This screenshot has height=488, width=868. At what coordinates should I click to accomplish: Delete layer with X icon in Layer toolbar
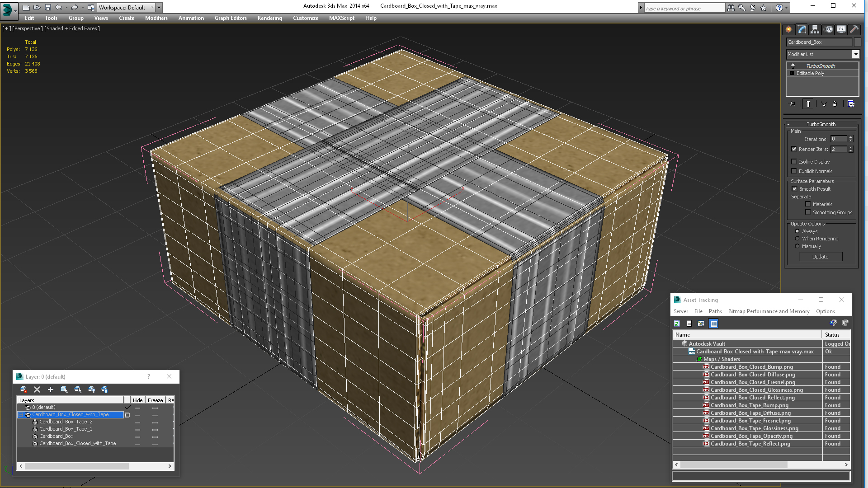coord(37,389)
